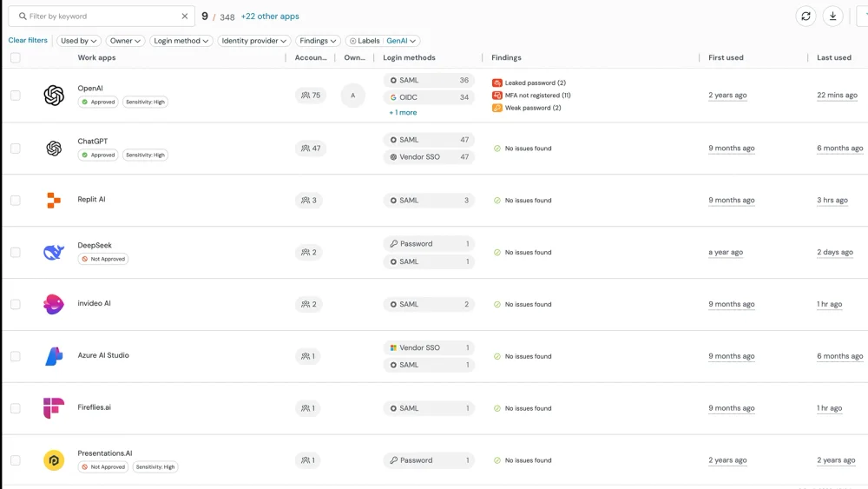Open the invideo AI logo

(54, 304)
